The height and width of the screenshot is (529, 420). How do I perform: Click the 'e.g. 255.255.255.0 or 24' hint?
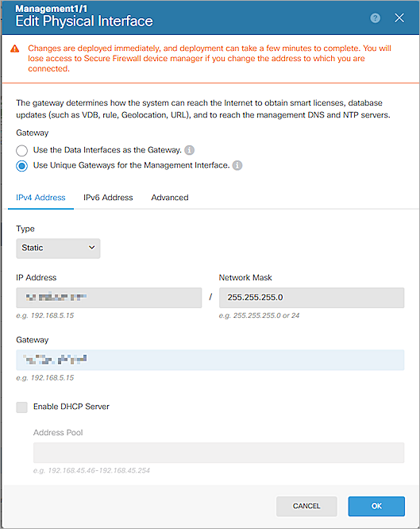coord(259,316)
